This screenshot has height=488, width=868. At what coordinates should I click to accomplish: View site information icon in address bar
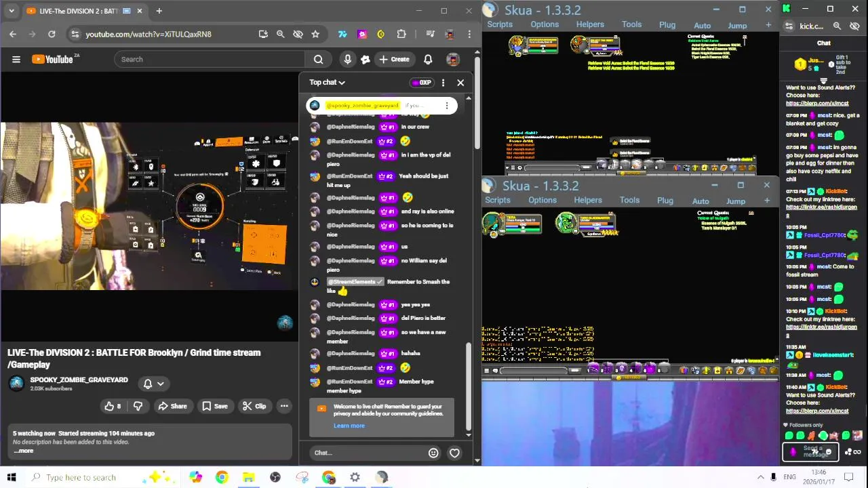(75, 34)
